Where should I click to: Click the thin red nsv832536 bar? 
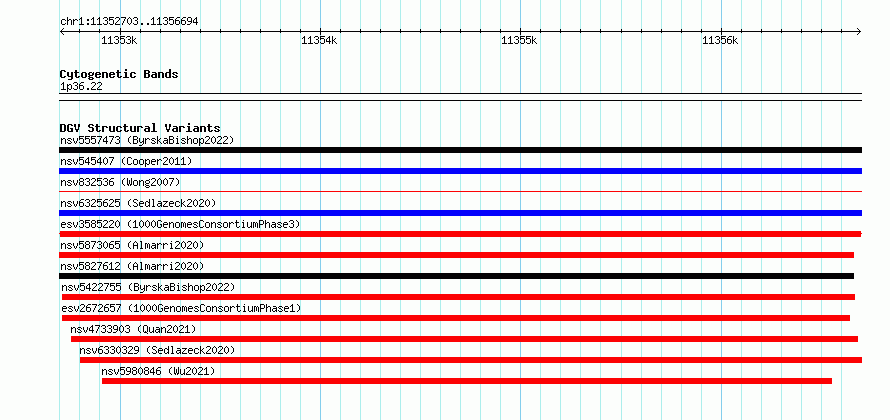point(460,192)
